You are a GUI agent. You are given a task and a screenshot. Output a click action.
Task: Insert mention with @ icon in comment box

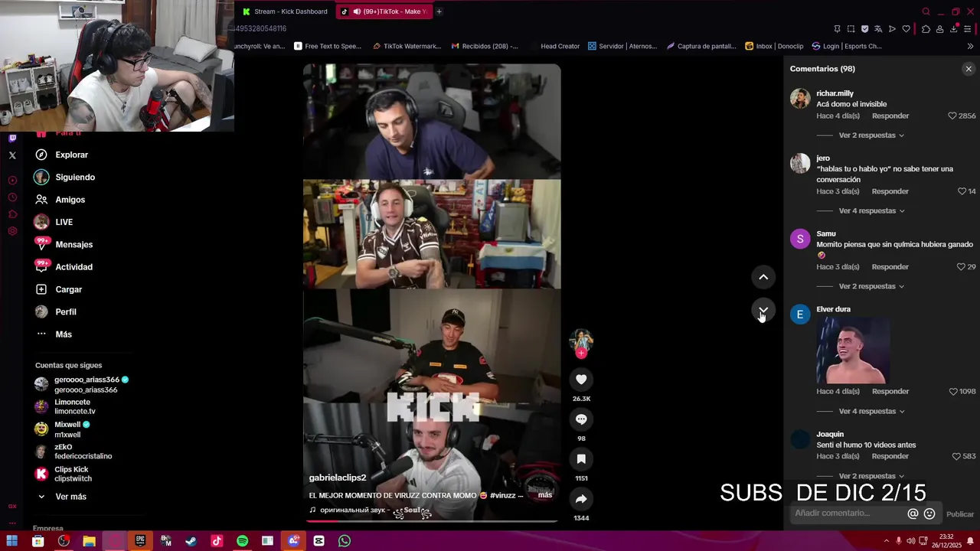(913, 514)
